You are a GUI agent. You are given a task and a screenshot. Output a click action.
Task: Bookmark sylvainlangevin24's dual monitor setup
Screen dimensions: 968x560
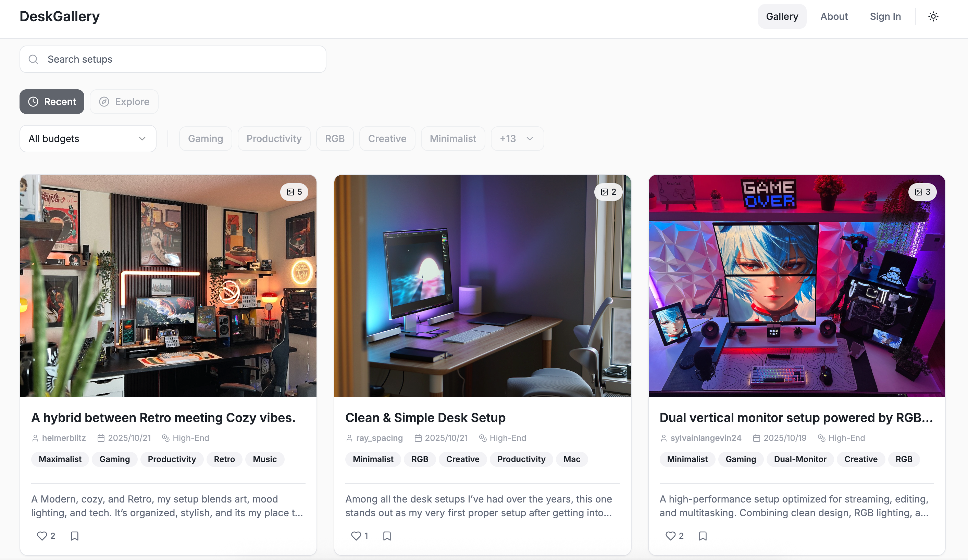pyautogui.click(x=703, y=535)
